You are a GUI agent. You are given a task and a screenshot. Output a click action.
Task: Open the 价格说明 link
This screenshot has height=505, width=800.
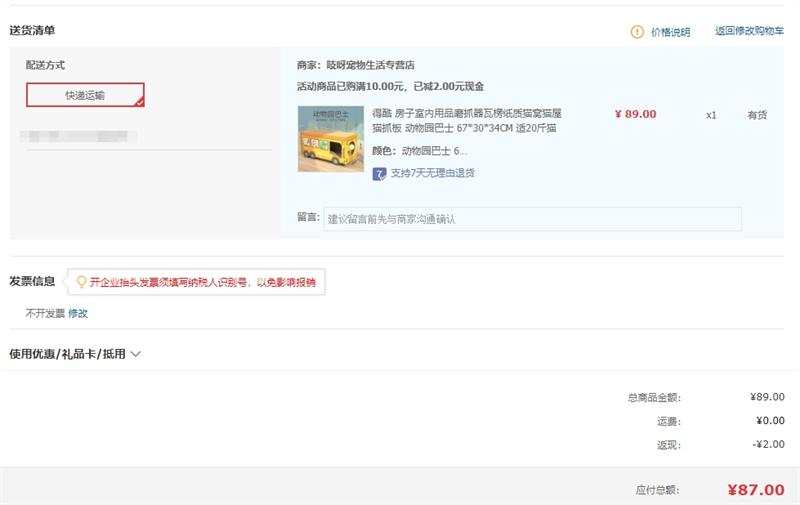pos(670,32)
